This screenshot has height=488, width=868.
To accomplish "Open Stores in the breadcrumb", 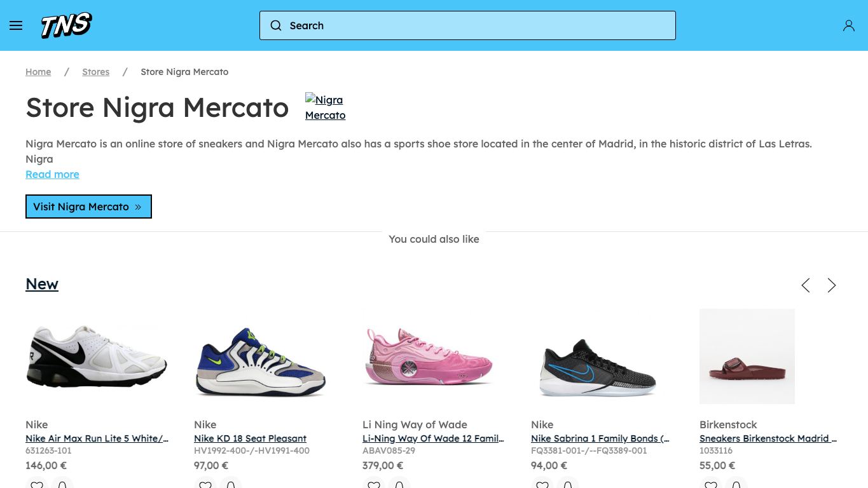I will tap(95, 72).
